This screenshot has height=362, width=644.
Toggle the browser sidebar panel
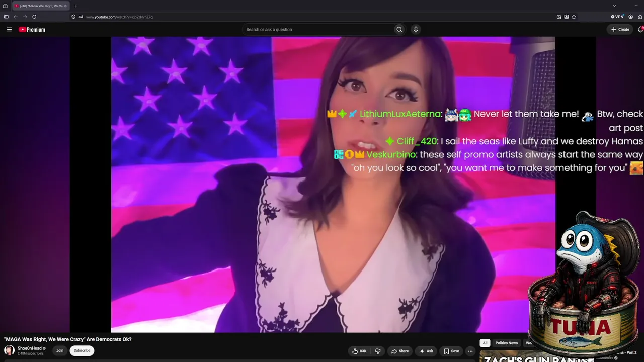pos(6,17)
